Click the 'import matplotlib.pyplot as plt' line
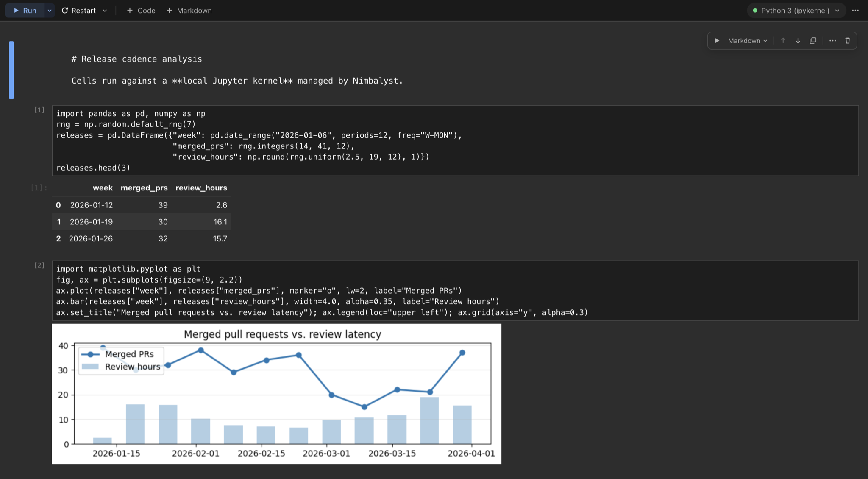Screen dimensions: 868x479 click(x=128, y=269)
